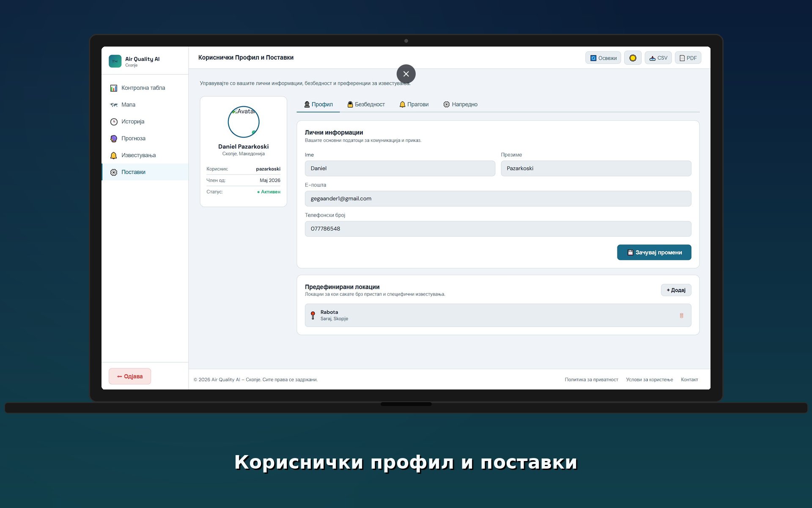Screen dimensions: 812x508
Task: Open Мапа in the sidebar
Action: click(x=145, y=105)
